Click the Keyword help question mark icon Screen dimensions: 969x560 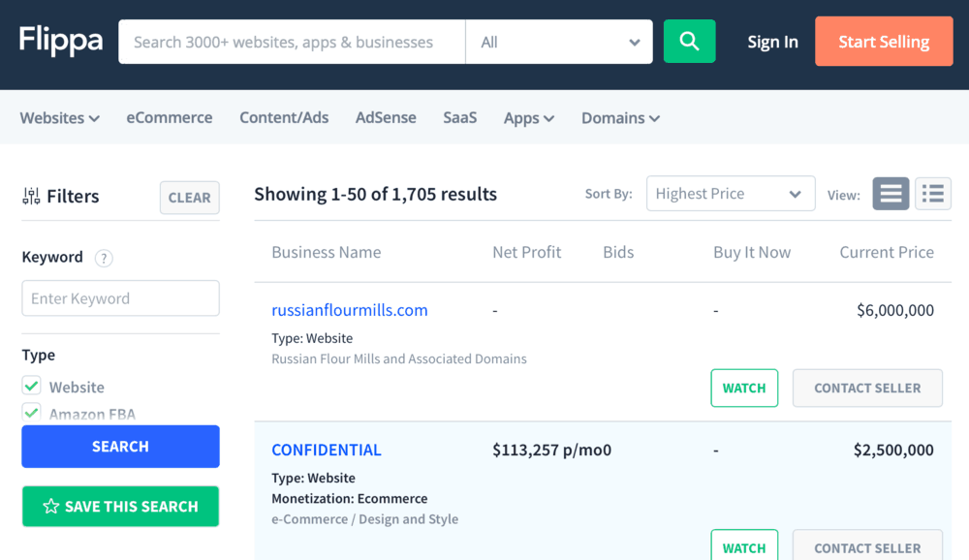104,258
